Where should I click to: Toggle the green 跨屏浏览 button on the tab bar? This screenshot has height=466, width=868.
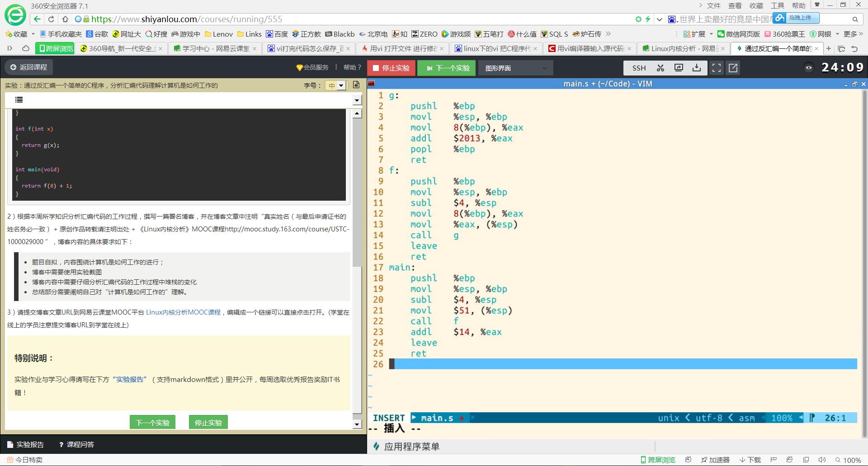click(55, 48)
